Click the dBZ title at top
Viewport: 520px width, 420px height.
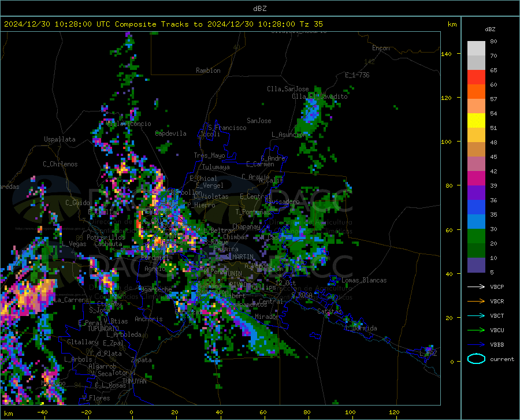tap(259, 9)
